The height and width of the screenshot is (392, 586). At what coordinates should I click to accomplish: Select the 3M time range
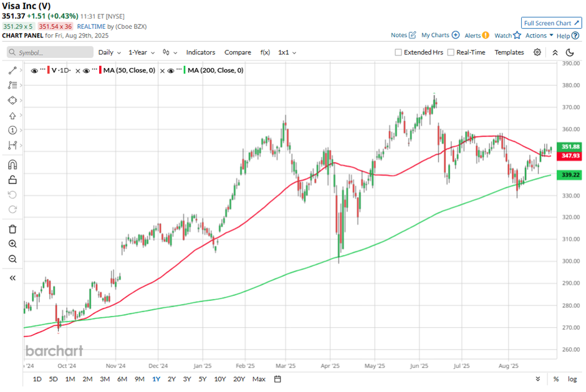tap(105, 379)
